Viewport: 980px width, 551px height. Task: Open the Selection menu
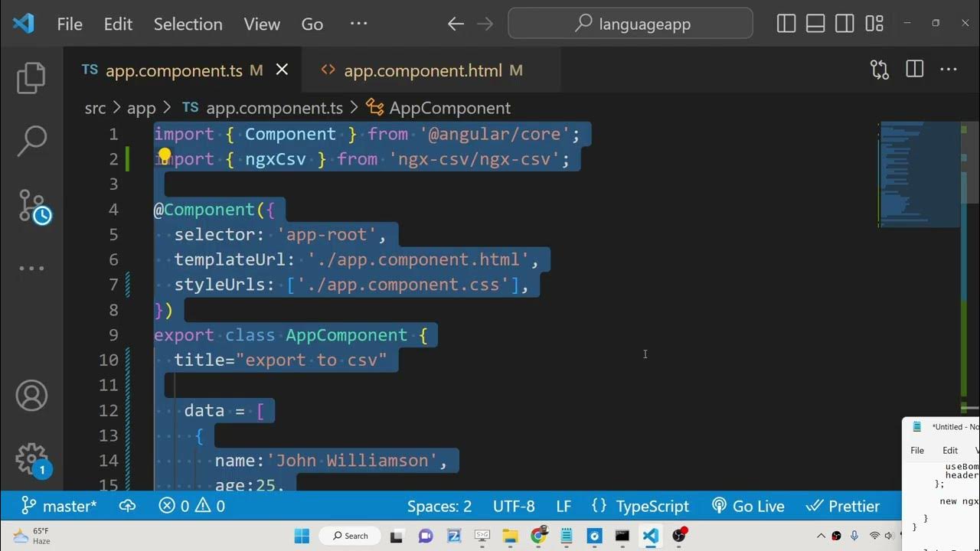click(188, 24)
